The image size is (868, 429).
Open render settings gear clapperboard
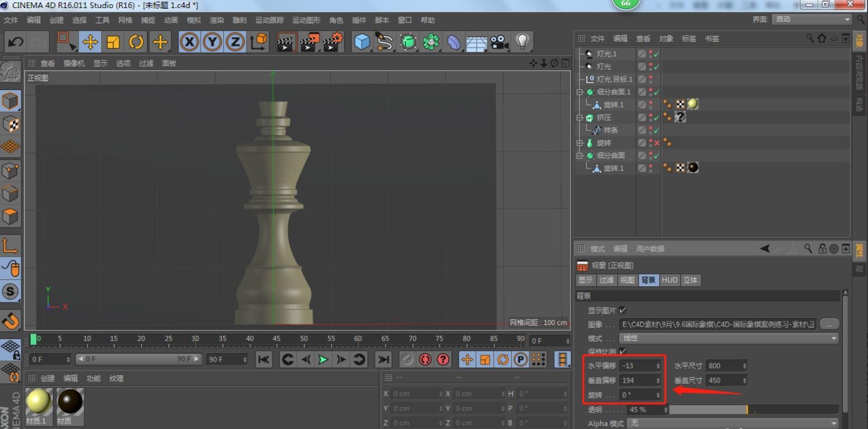tap(333, 42)
